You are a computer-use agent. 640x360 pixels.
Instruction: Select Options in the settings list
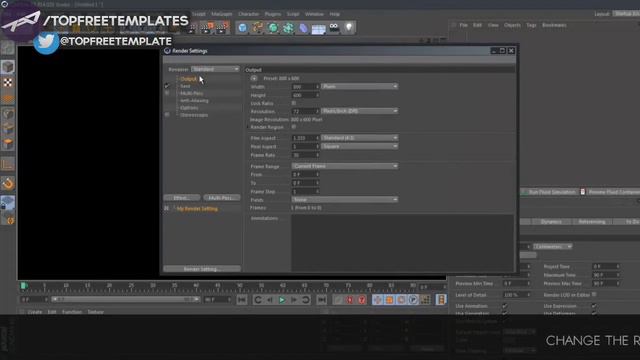click(189, 108)
